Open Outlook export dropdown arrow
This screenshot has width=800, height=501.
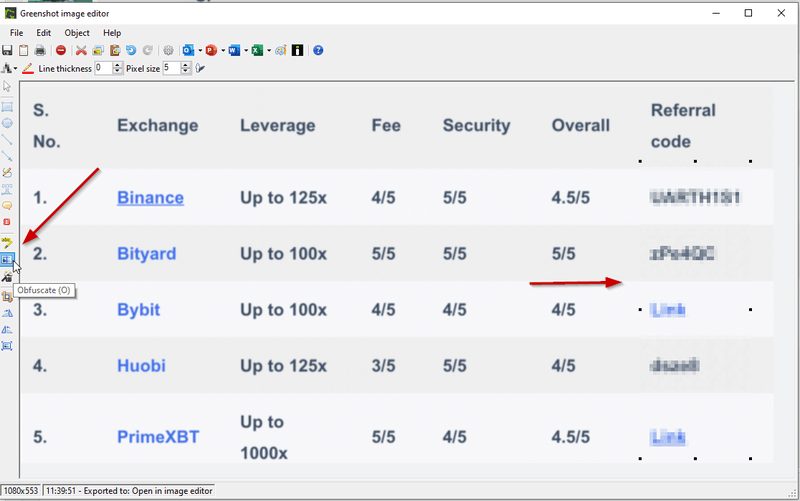pos(199,51)
